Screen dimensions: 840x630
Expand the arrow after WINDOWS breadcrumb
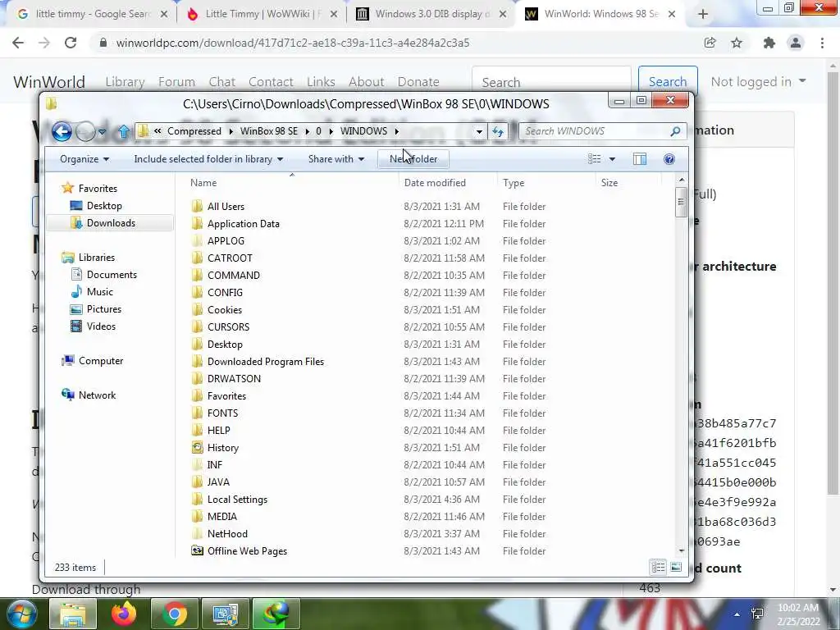[x=397, y=131]
